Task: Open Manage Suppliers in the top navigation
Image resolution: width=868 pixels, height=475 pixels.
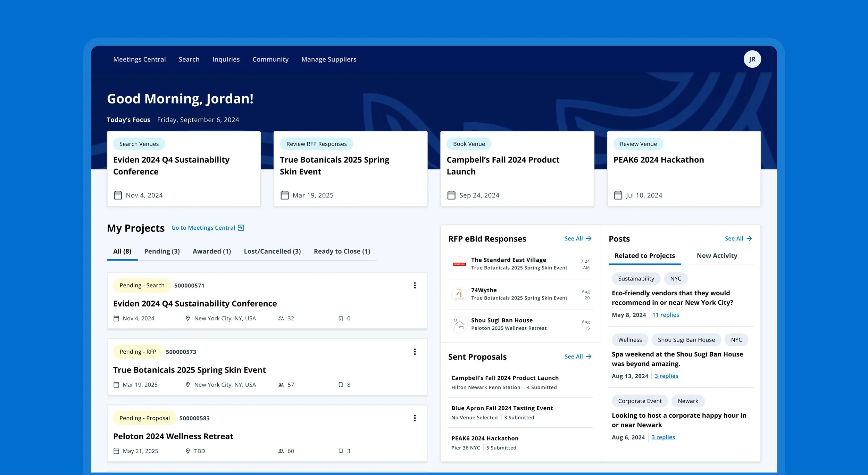Action: [x=329, y=59]
